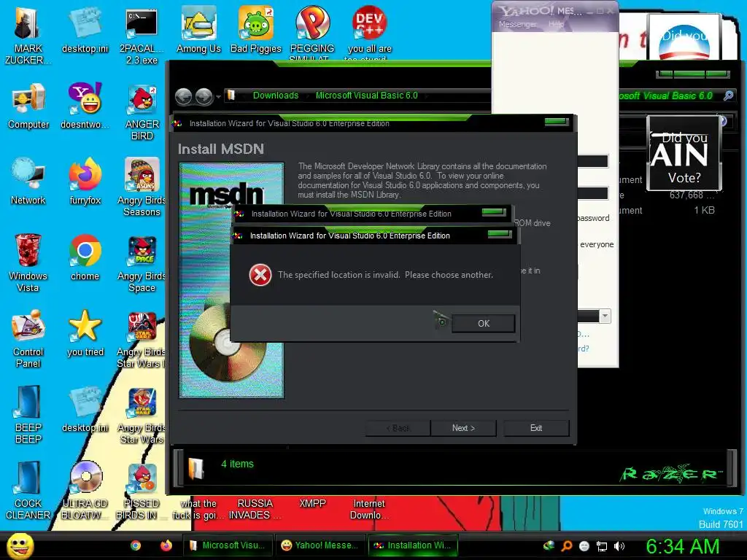The image size is (747, 560).
Task: Open the Help menu in Yahoo Messenger
Action: [555, 24]
